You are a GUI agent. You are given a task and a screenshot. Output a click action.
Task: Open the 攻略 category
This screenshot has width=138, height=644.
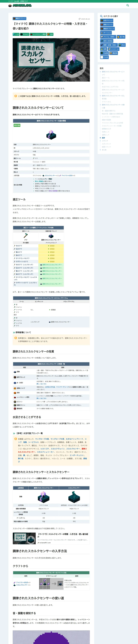(x=104, y=49)
